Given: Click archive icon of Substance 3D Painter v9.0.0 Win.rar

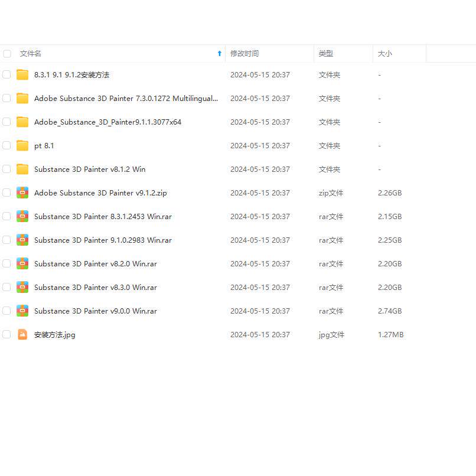Looking at the screenshot, I should [x=22, y=311].
